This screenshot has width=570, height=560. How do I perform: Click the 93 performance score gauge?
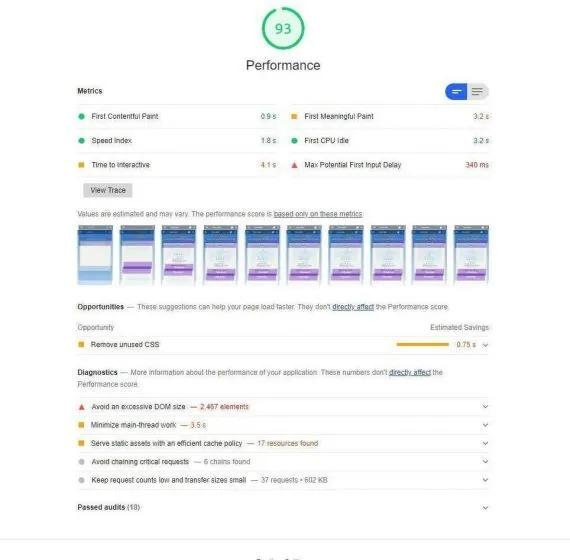click(283, 28)
